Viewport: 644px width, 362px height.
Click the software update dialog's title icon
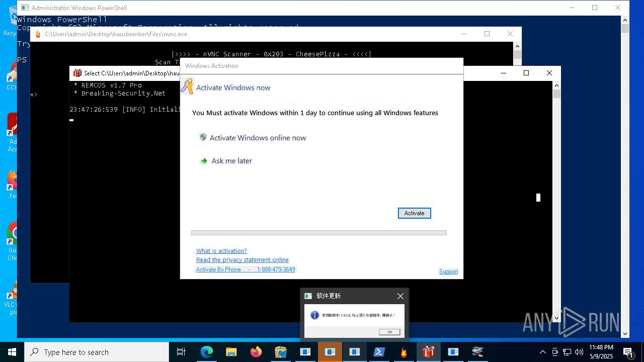(308, 296)
